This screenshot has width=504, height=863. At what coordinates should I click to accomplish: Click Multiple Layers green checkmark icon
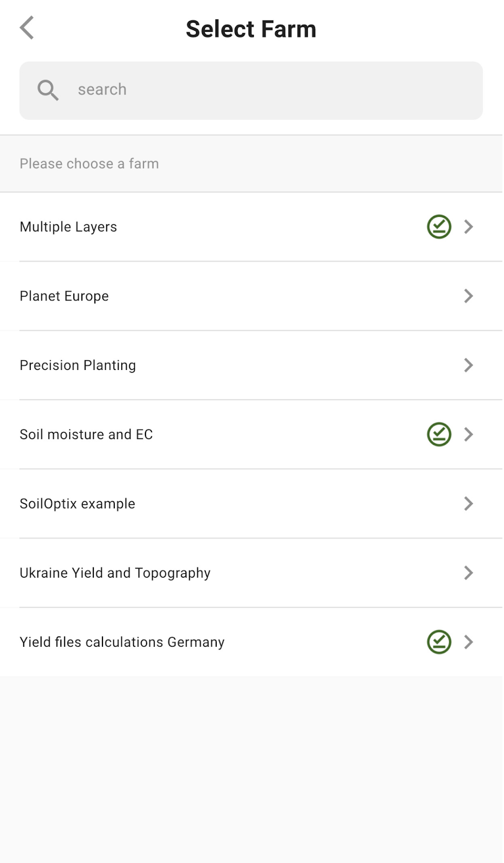[x=439, y=227]
